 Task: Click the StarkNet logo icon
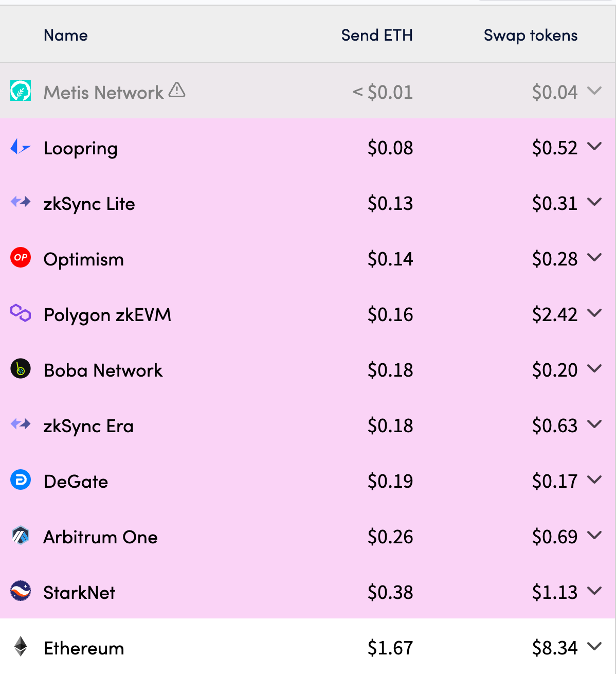point(20,591)
